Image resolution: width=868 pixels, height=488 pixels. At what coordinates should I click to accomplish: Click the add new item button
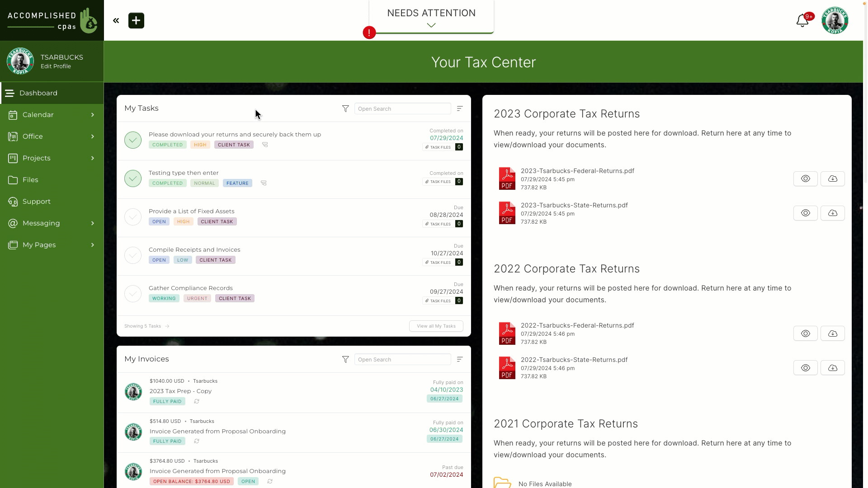pos(136,20)
